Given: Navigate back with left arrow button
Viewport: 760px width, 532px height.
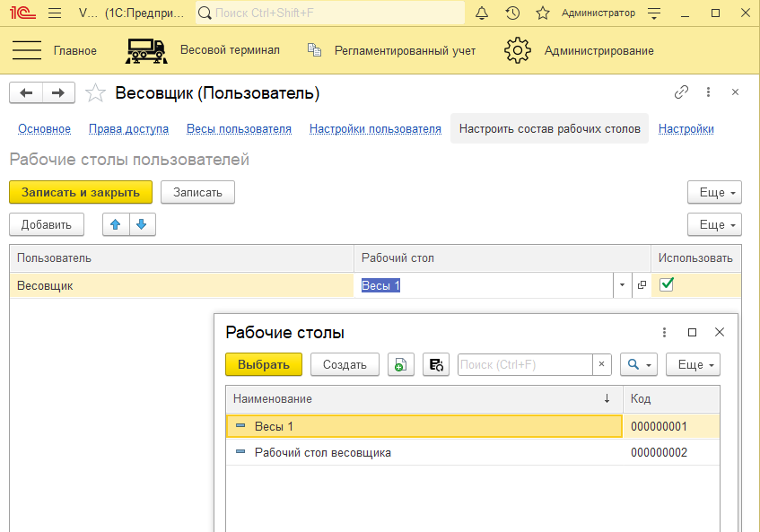Looking at the screenshot, I should coord(26,93).
